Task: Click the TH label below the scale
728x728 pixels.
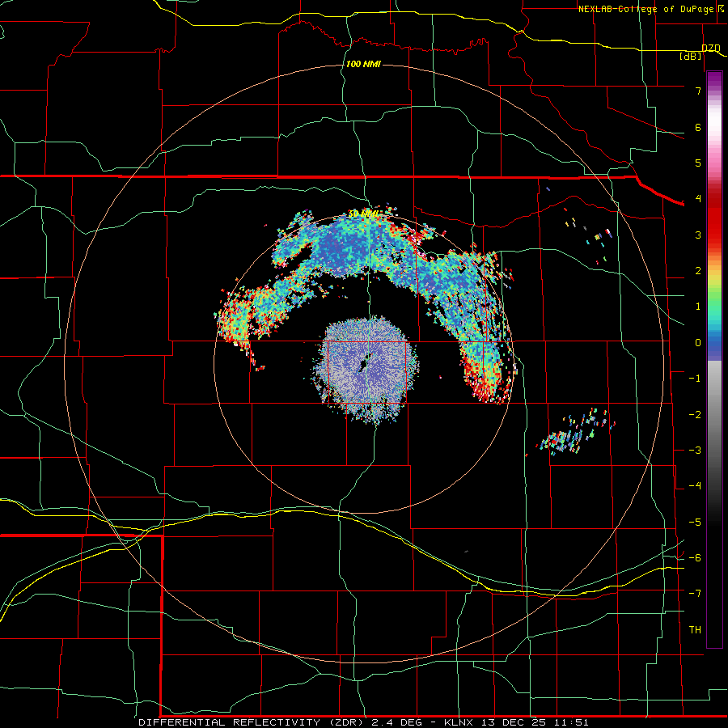Action: tap(695, 630)
